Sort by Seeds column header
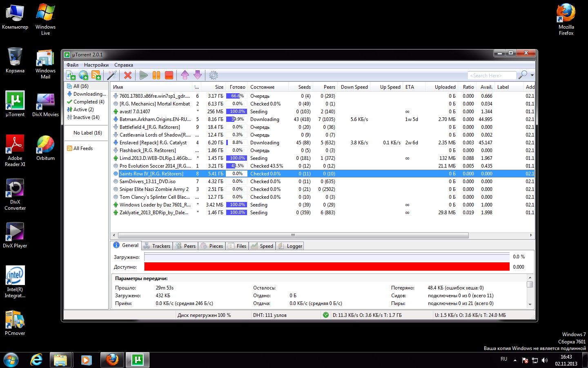 click(301, 87)
